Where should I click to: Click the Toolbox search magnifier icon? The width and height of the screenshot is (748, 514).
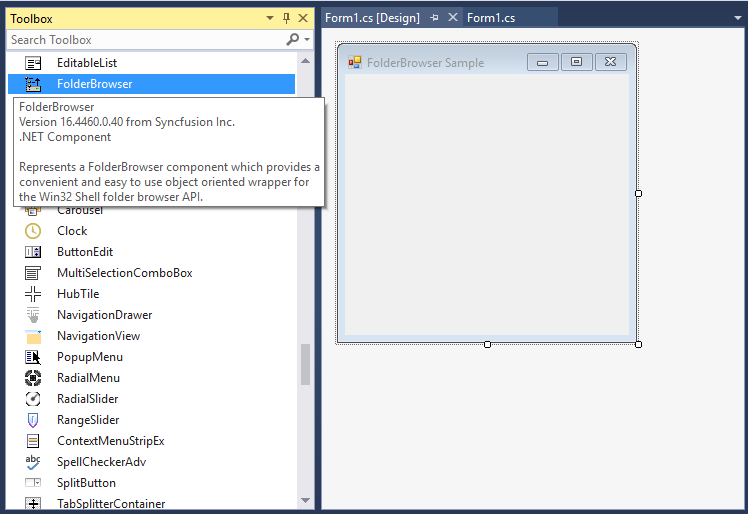[x=292, y=39]
